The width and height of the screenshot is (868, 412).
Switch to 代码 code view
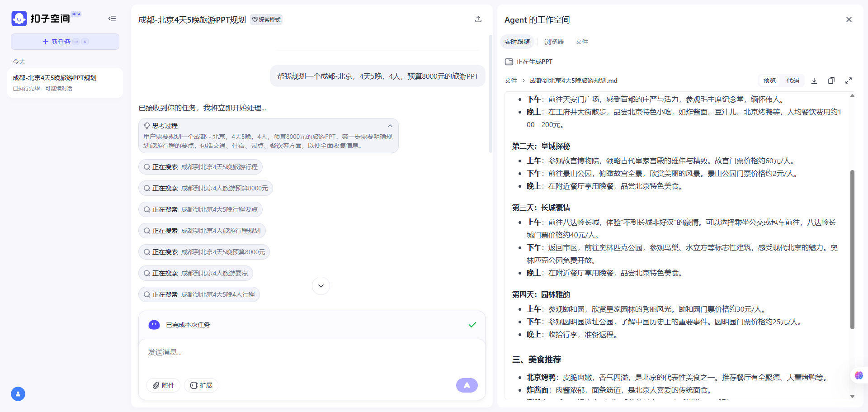[793, 81]
